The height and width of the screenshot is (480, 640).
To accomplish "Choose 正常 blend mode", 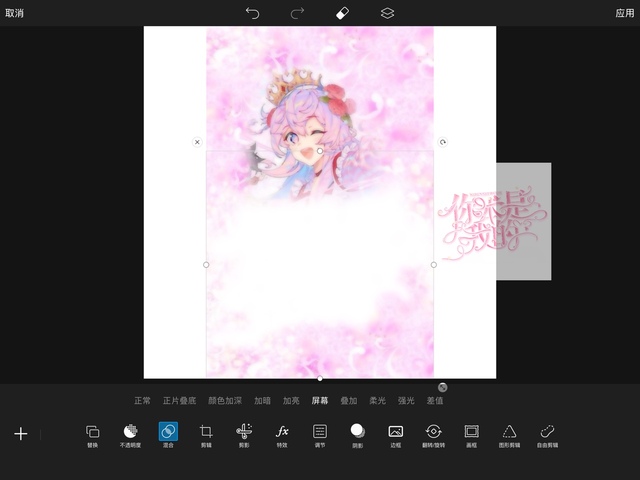I will point(142,401).
